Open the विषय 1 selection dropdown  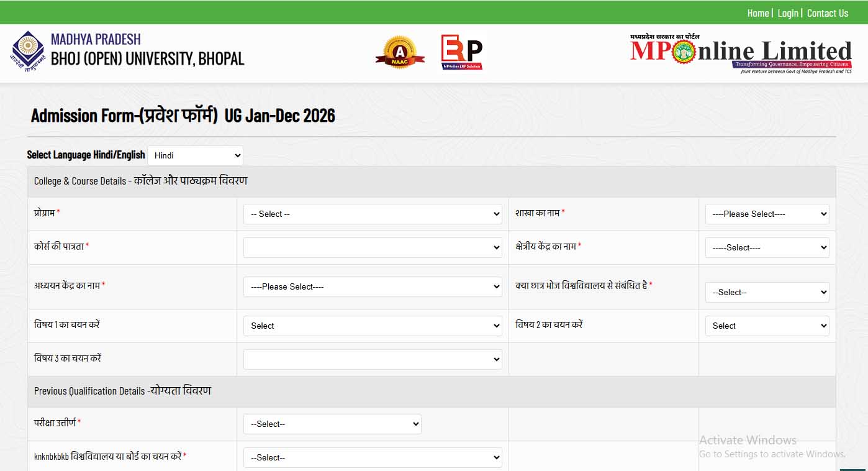click(x=373, y=326)
